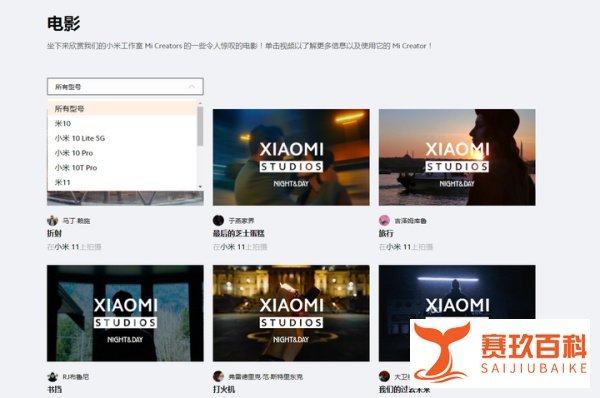Image resolution: width=600 pixels, height=398 pixels.
Task: Click 在小米 11上拍摄 text under 旅行
Action: (406, 247)
